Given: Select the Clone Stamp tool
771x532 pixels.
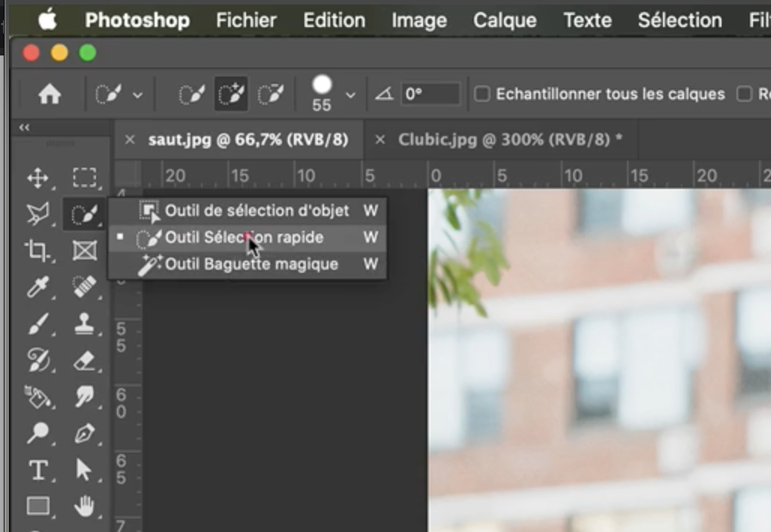Looking at the screenshot, I should [x=84, y=324].
